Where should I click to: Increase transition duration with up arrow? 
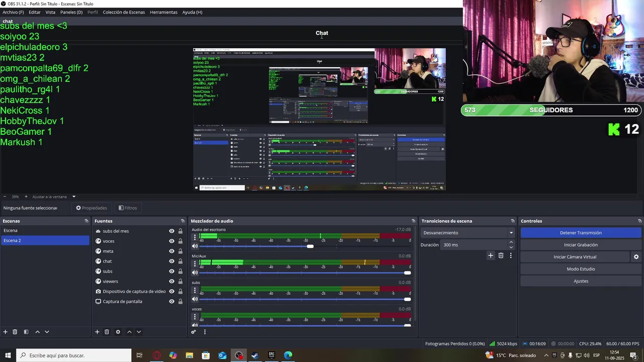(x=511, y=242)
